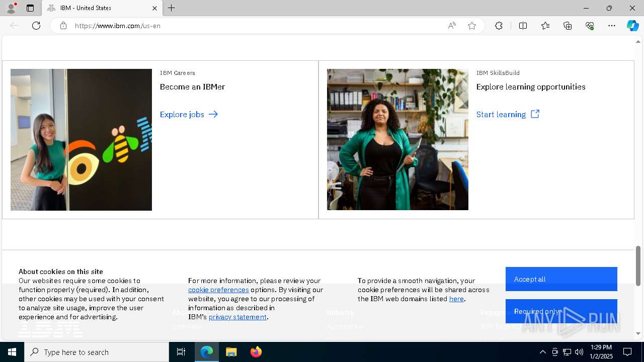This screenshot has height=362, width=644.
Task: Click external-link icon beside Start learning
Action: click(535, 114)
